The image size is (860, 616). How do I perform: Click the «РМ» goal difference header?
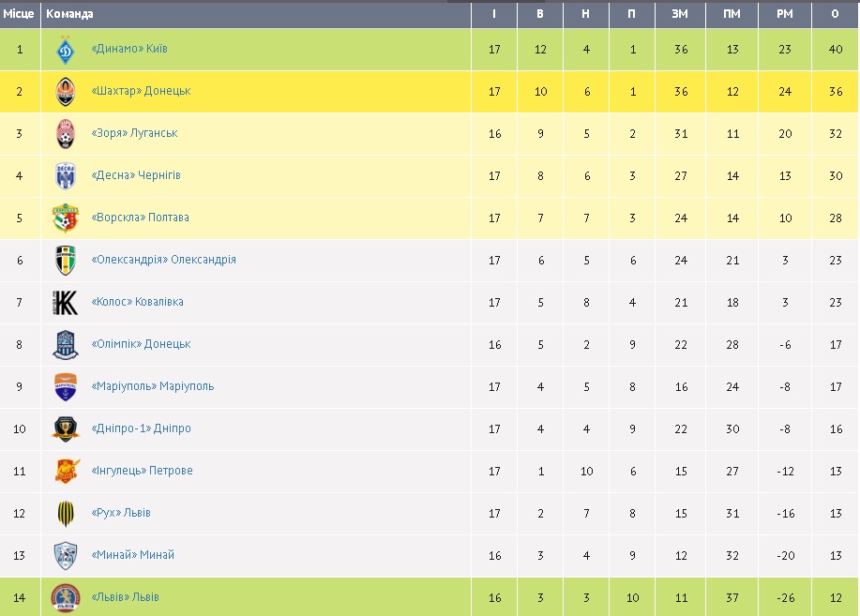(785, 14)
